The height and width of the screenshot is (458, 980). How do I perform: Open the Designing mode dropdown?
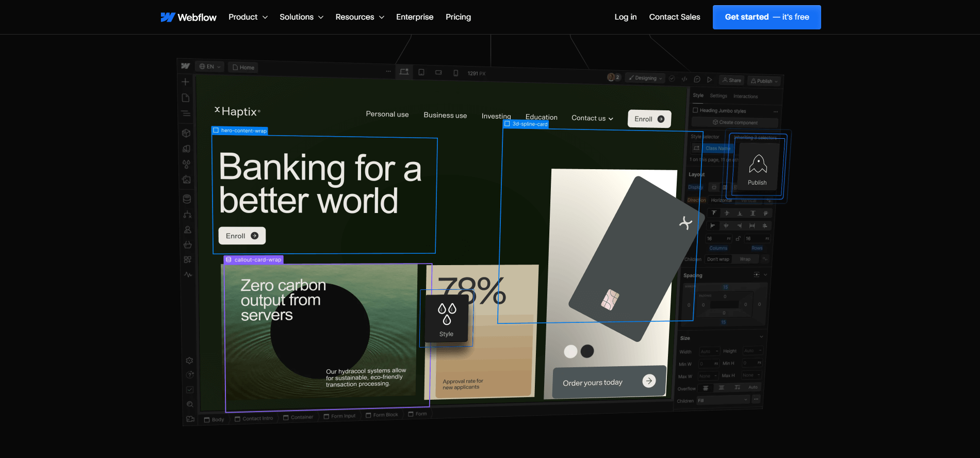pyautogui.click(x=645, y=78)
